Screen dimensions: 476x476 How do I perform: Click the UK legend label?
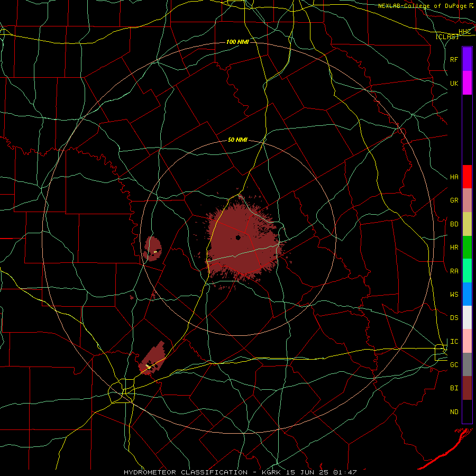(x=454, y=83)
